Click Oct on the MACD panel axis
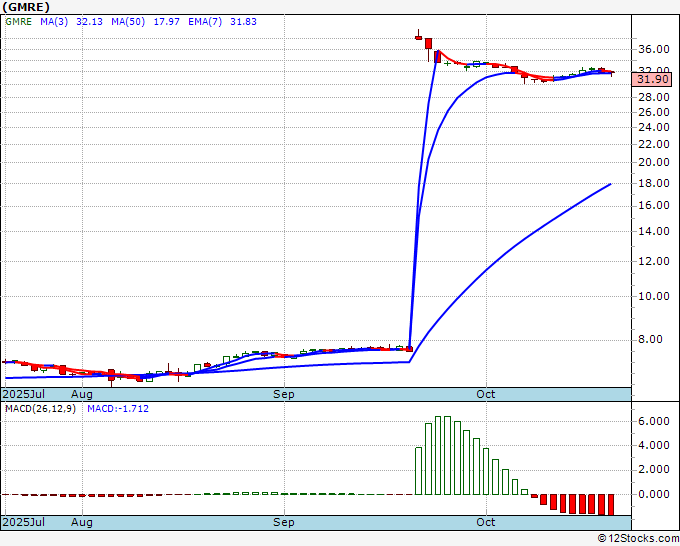 tap(486, 522)
